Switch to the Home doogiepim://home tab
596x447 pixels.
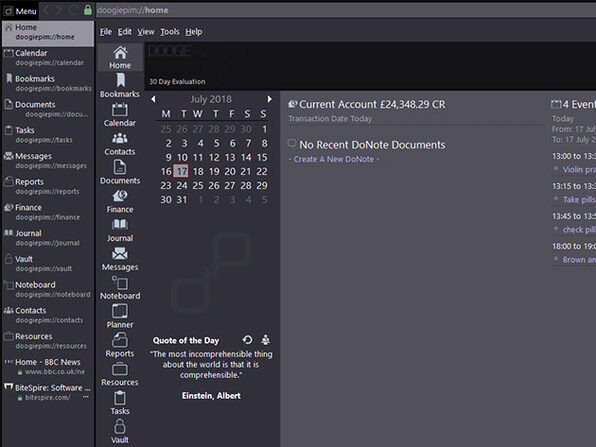[48, 33]
